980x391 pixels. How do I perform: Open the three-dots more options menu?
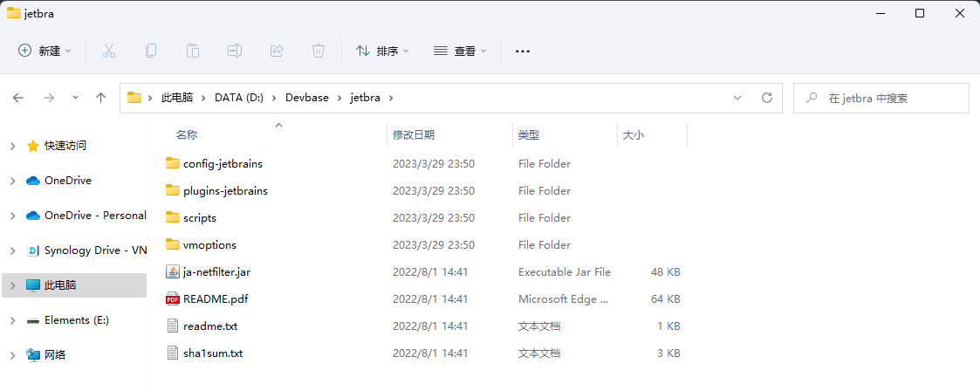tap(523, 51)
